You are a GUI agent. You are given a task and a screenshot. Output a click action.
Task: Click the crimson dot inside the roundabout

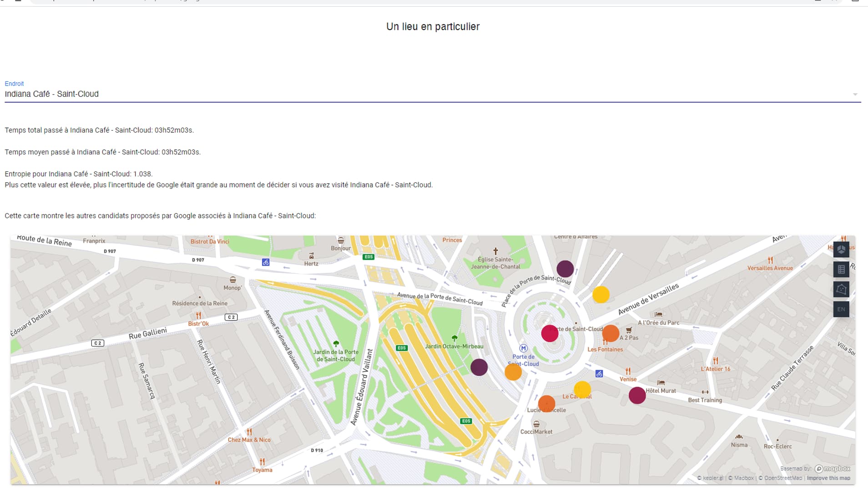coord(550,333)
